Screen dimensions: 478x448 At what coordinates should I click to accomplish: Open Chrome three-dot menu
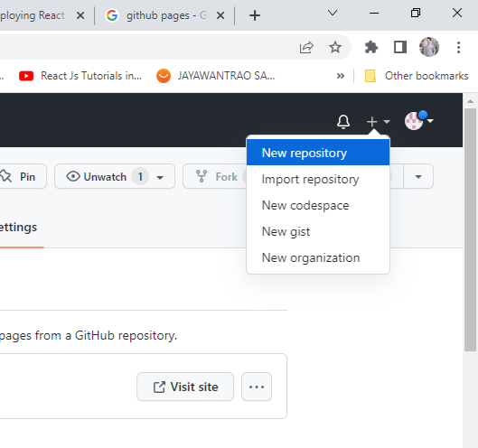click(458, 47)
